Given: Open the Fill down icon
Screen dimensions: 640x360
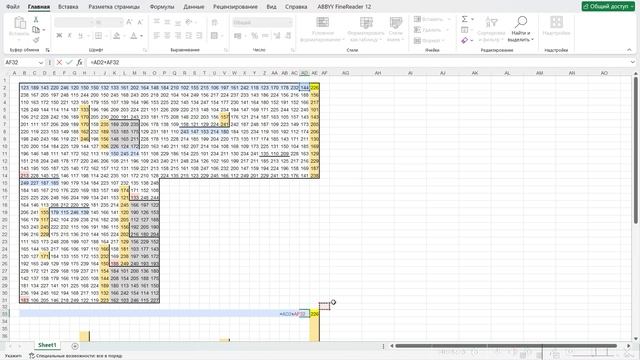Looking at the screenshot, I should [464, 30].
